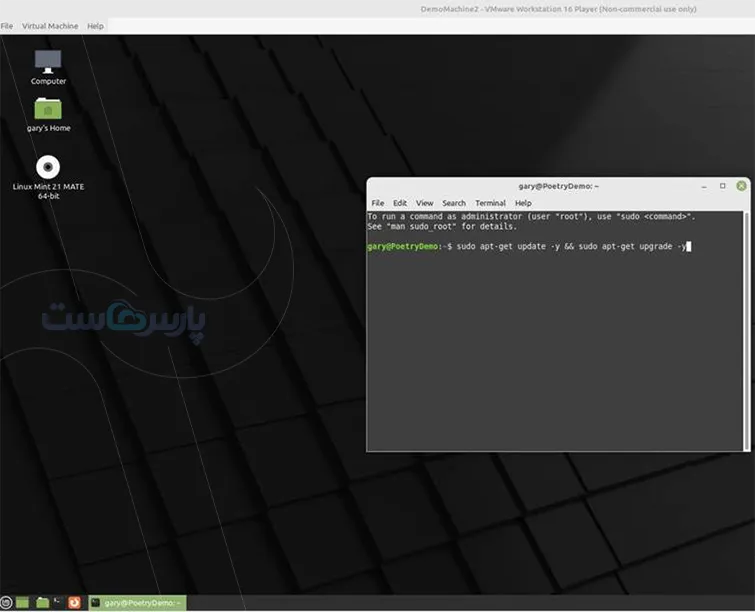755x612 pixels.
Task: Open VMware Player Help menu
Action: point(95,26)
